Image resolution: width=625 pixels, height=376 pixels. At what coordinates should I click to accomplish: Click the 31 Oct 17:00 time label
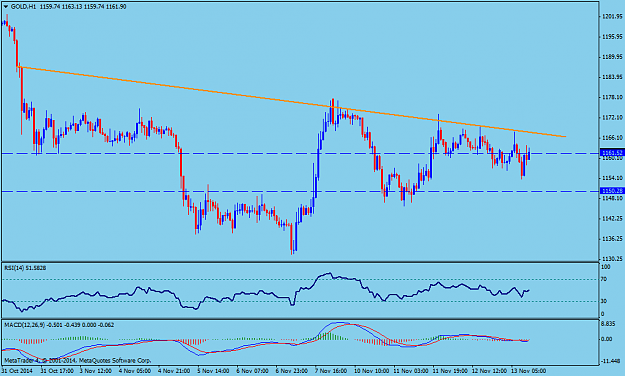tap(57, 371)
